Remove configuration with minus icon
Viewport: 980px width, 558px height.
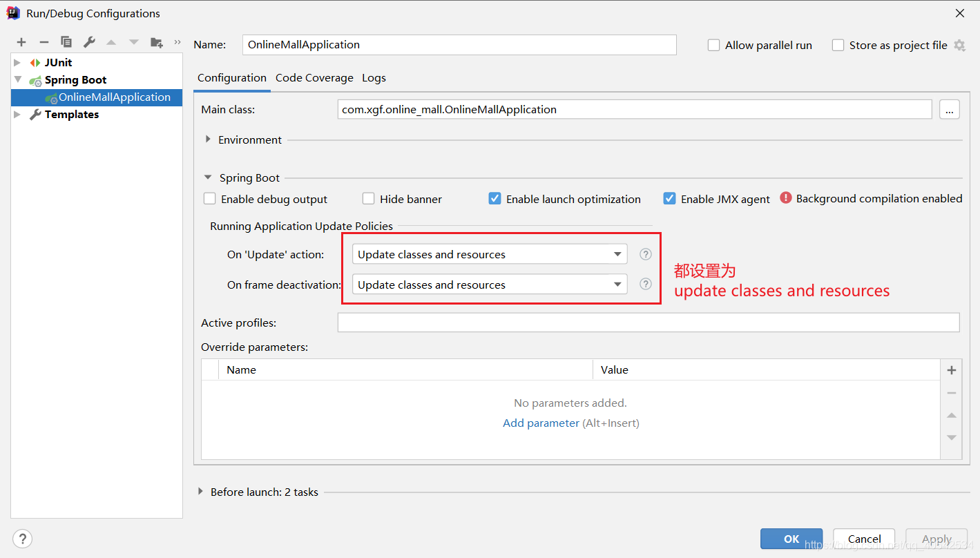[44, 42]
